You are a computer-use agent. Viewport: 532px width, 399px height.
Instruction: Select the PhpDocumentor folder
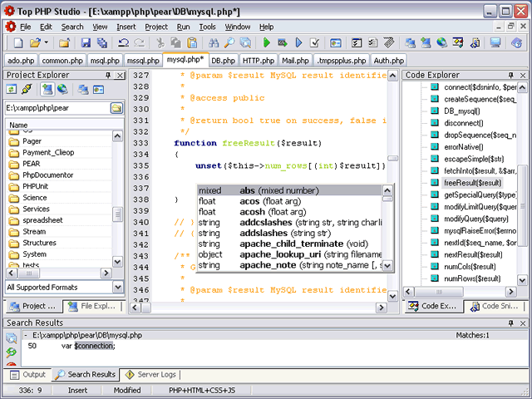pos(48,175)
